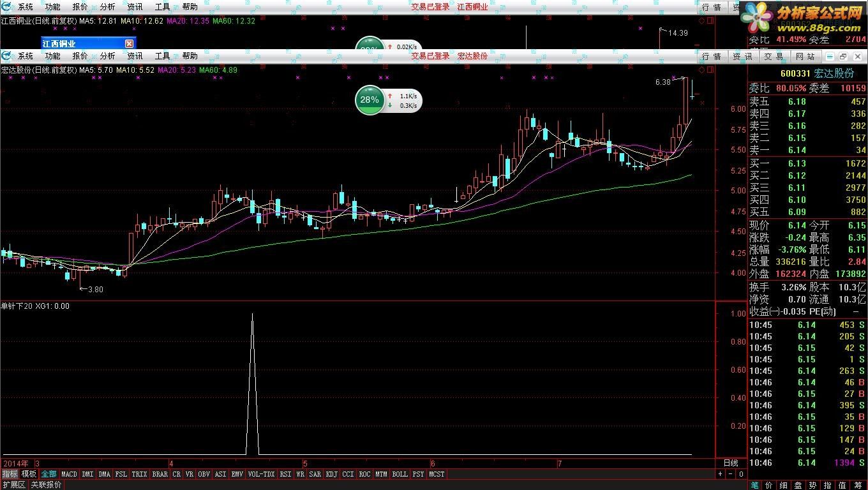This screenshot has height=490, width=868.
Task: Click the 0 reset button next to plus/minus
Action: [x=741, y=474]
